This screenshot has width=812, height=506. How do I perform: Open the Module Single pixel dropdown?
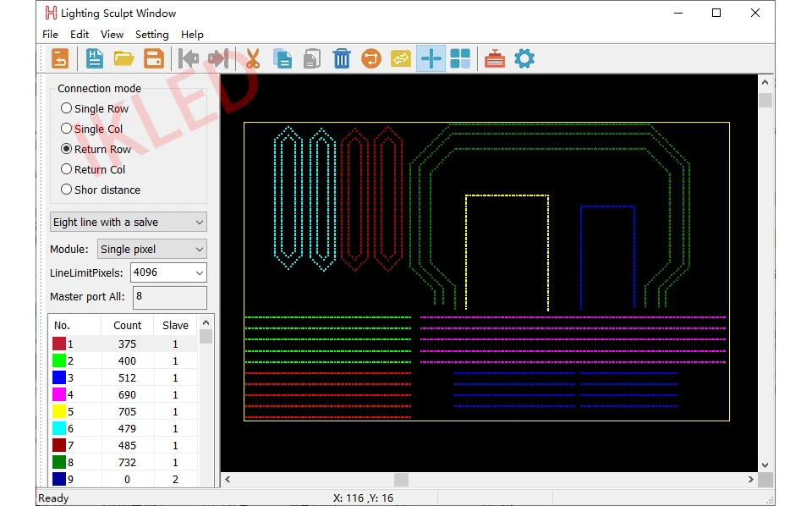click(151, 249)
